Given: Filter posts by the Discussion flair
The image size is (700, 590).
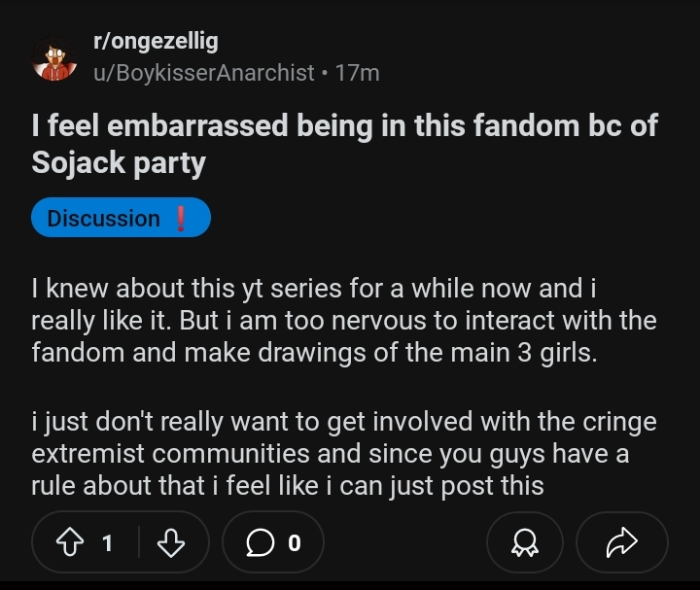Looking at the screenshot, I should [103, 218].
